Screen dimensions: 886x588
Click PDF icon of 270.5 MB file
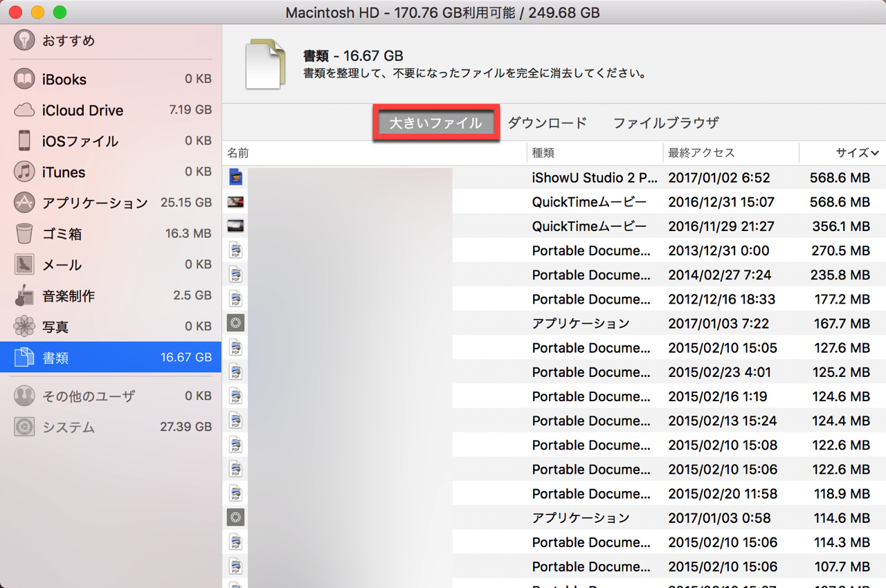pos(235,250)
